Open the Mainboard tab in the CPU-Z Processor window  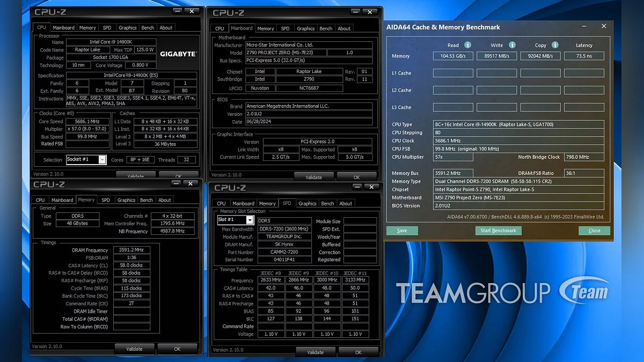(x=63, y=28)
